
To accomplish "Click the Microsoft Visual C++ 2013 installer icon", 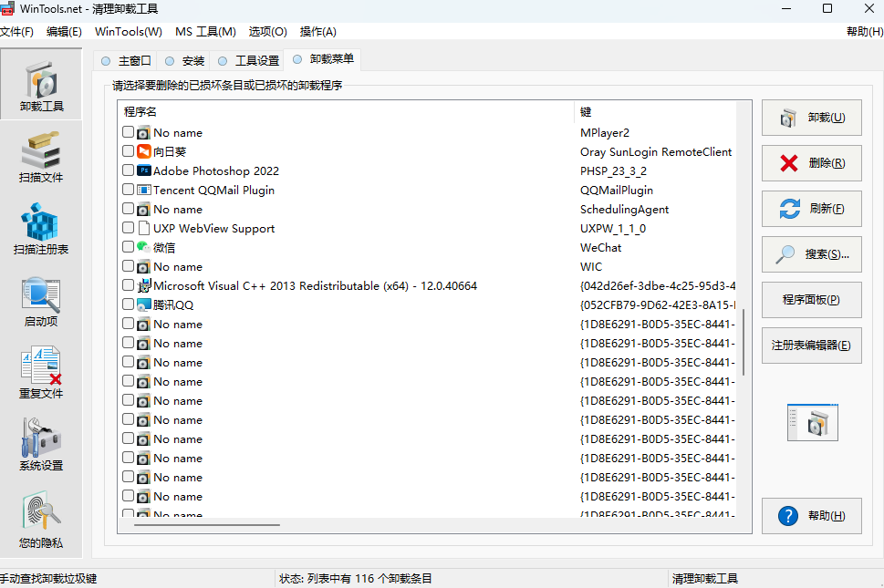I will [144, 285].
